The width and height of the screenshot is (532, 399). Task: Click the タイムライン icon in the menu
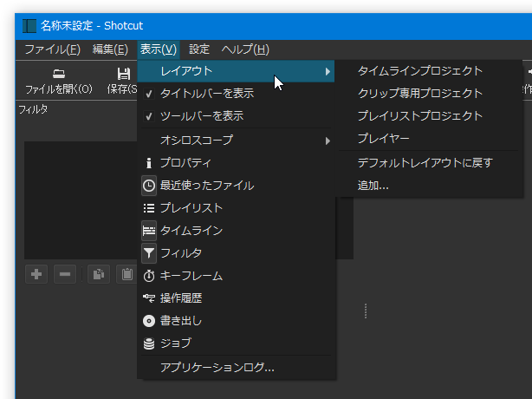click(149, 231)
